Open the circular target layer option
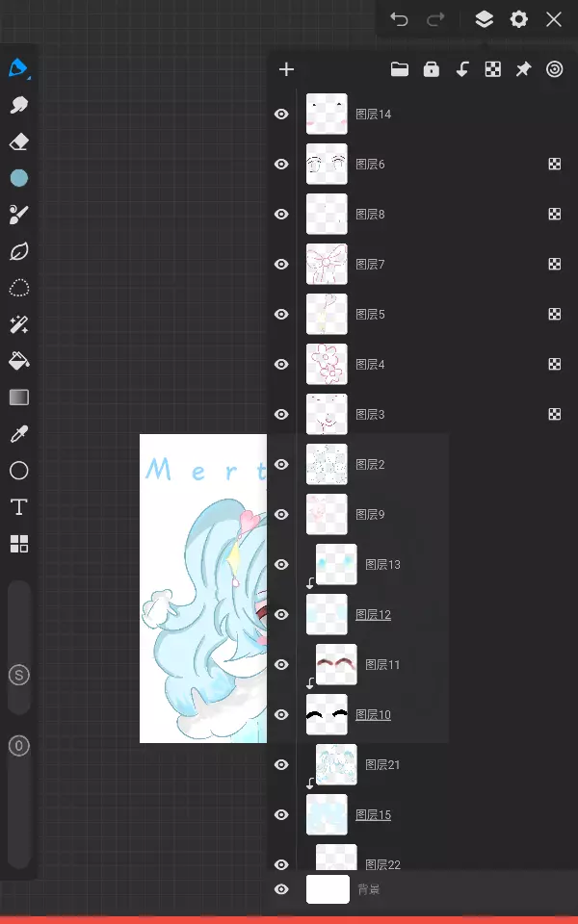 coord(555,69)
